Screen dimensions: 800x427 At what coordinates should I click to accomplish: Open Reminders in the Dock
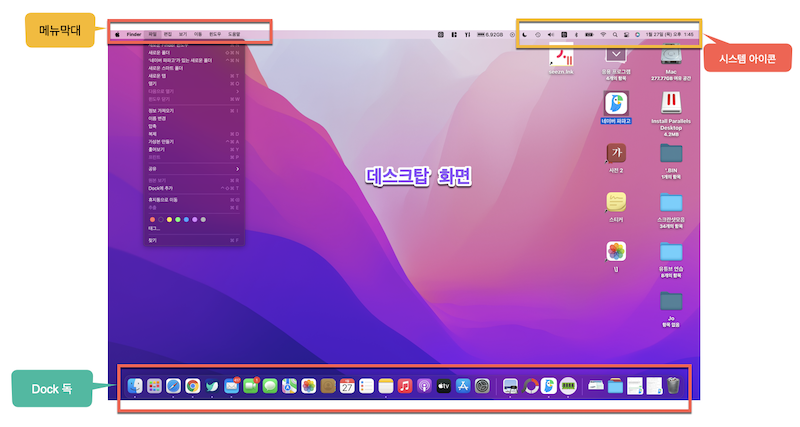366,386
